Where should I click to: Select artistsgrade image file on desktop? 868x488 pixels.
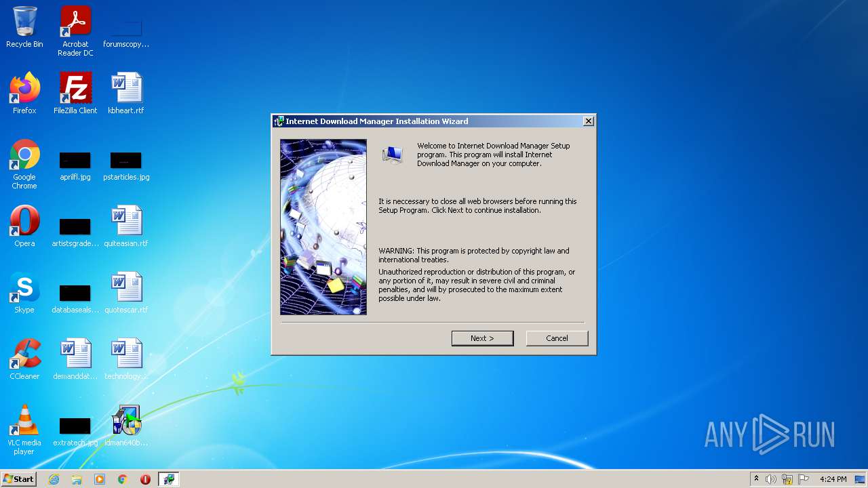pos(75,232)
